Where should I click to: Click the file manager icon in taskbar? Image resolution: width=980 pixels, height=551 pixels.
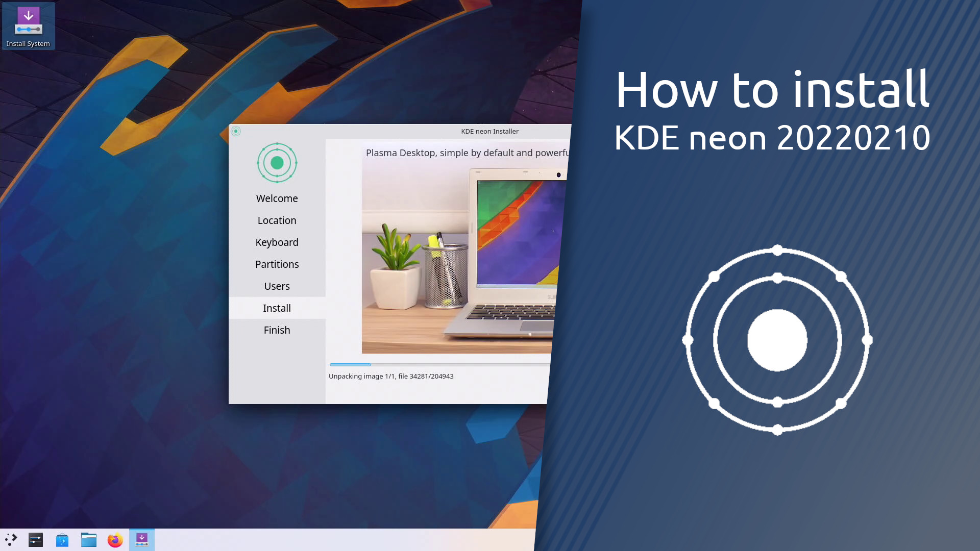point(88,539)
